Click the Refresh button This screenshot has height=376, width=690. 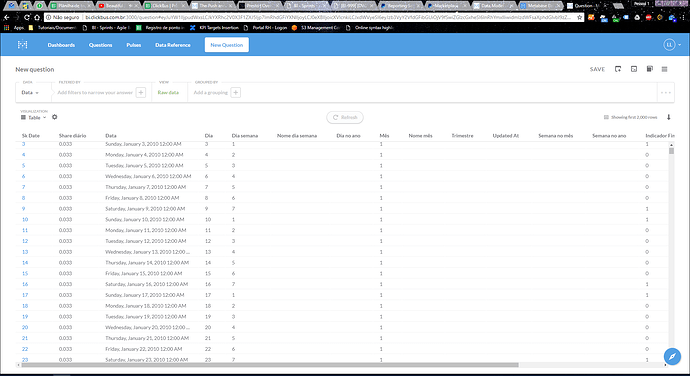pos(345,118)
